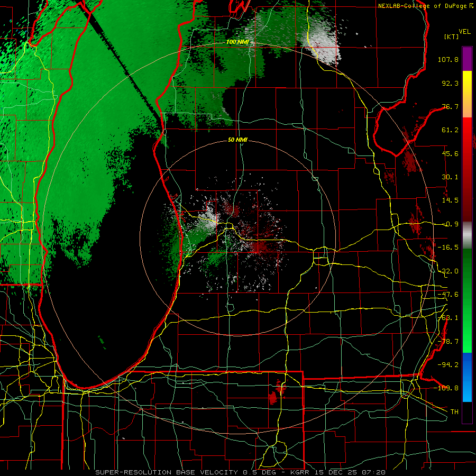Image resolution: width=476 pixels, height=476 pixels.
Task: Click the 76.7 velocity scale value
Action: (450, 106)
